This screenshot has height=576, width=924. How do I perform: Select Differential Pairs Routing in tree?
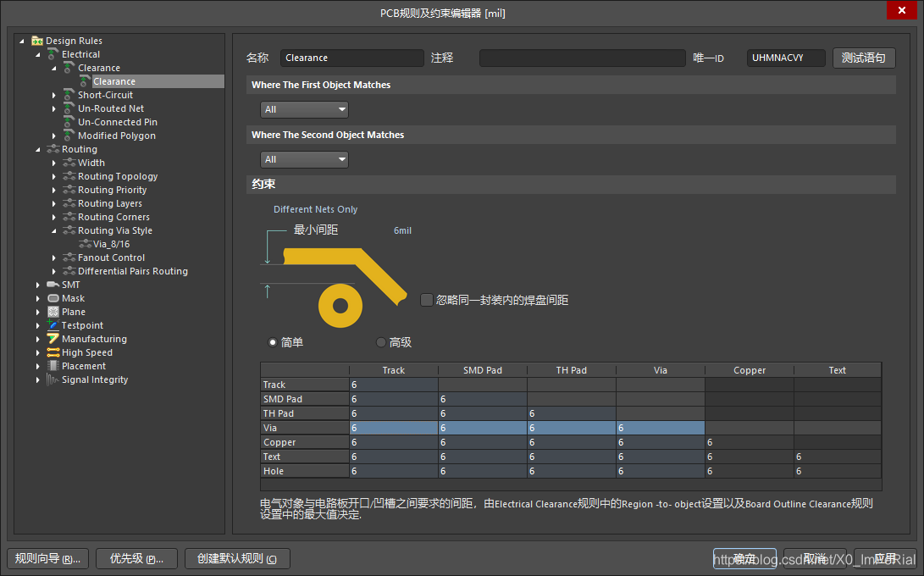[x=133, y=271]
